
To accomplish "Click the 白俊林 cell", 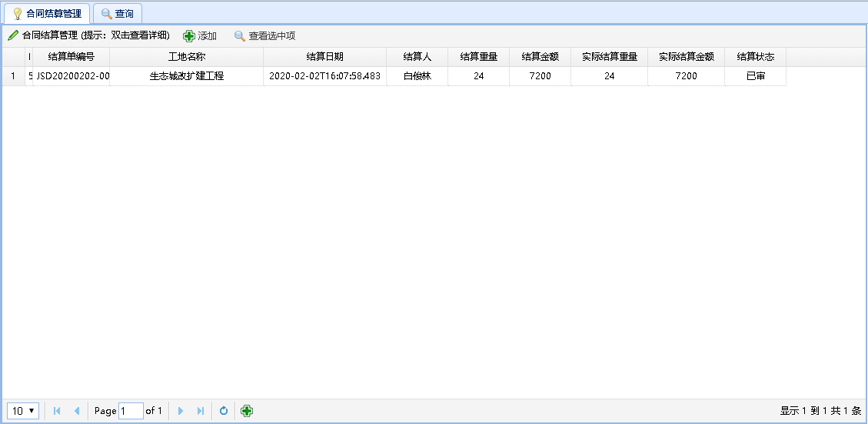I will point(417,76).
